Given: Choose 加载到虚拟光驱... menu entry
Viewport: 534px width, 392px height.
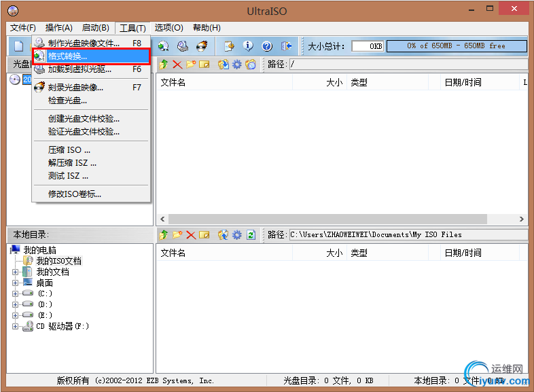Looking at the screenshot, I should coord(91,69).
